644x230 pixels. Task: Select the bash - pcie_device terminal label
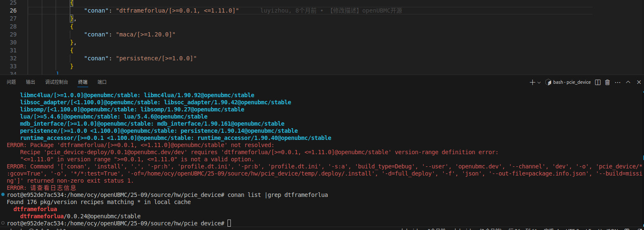(x=572, y=83)
